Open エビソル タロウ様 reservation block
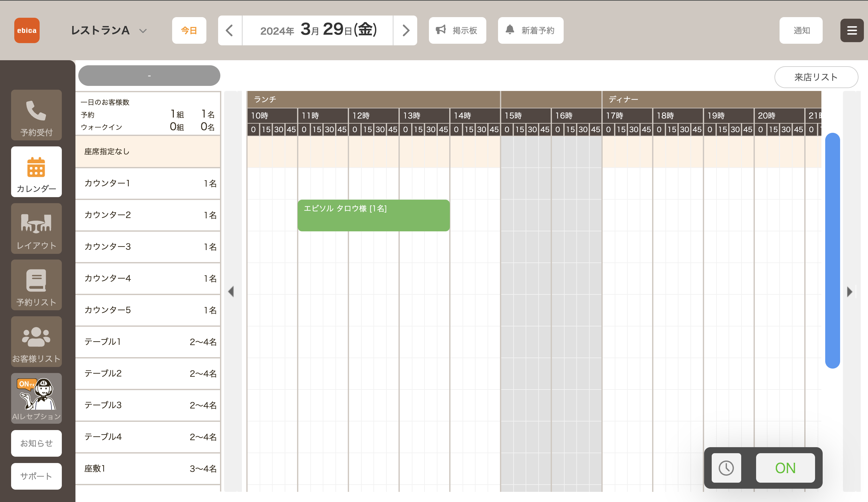The image size is (868, 502). (x=373, y=215)
